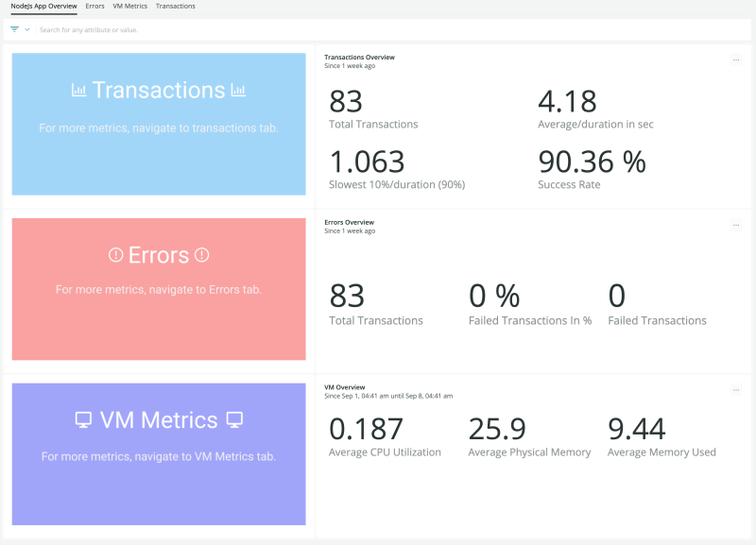Image resolution: width=756 pixels, height=545 pixels.
Task: Switch to the Errors tab
Action: coord(94,7)
